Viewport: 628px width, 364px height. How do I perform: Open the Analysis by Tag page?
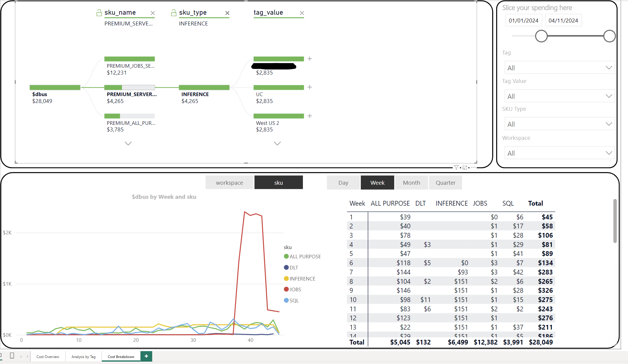click(84, 357)
